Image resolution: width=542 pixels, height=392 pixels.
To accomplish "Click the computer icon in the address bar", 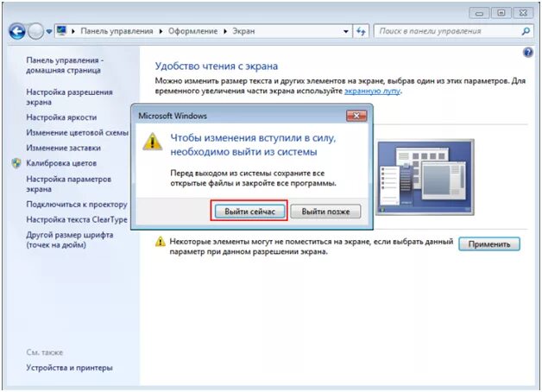I will pos(61,30).
